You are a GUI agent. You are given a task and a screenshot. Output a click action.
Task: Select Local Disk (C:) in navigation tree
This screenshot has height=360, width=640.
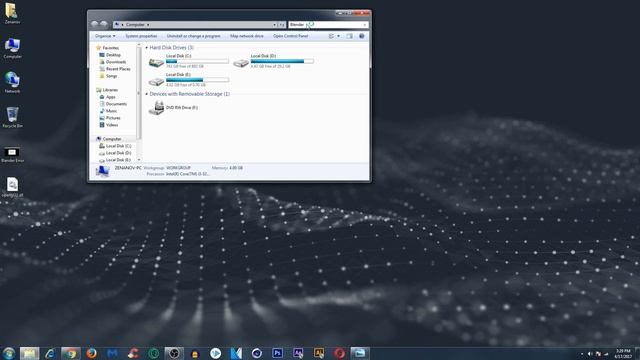click(115, 146)
